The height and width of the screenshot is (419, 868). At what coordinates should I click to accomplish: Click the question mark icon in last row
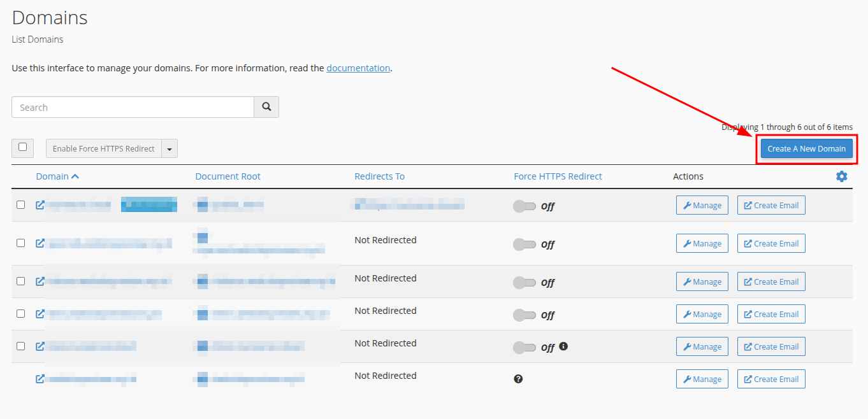coord(518,379)
